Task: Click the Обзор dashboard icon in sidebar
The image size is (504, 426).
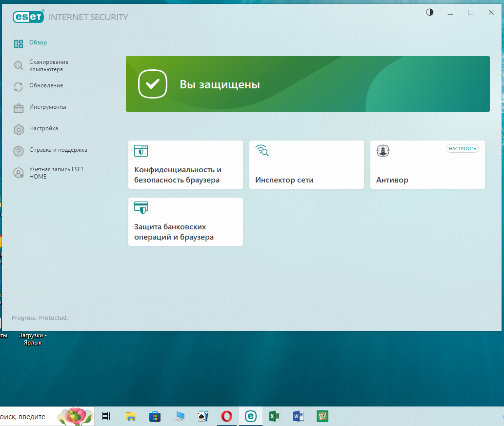Action: pyautogui.click(x=19, y=44)
